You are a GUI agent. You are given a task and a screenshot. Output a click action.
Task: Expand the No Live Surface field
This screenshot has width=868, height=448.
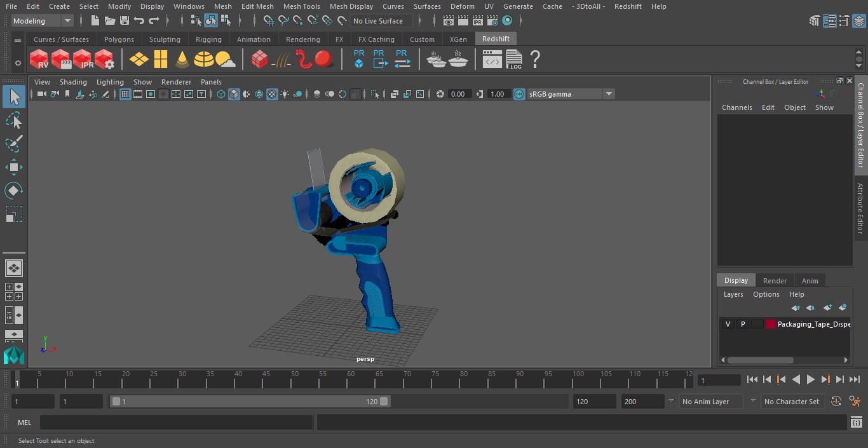tap(383, 21)
